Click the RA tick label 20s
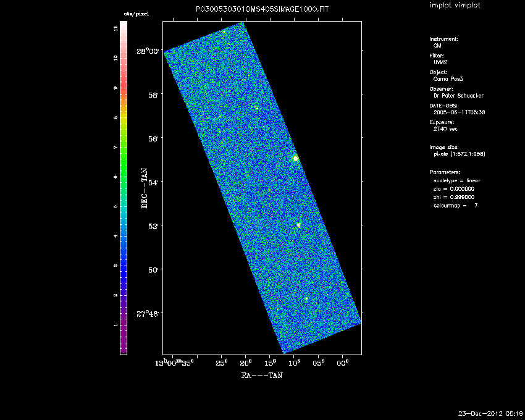This screenshot has width=525, height=420. click(x=246, y=363)
